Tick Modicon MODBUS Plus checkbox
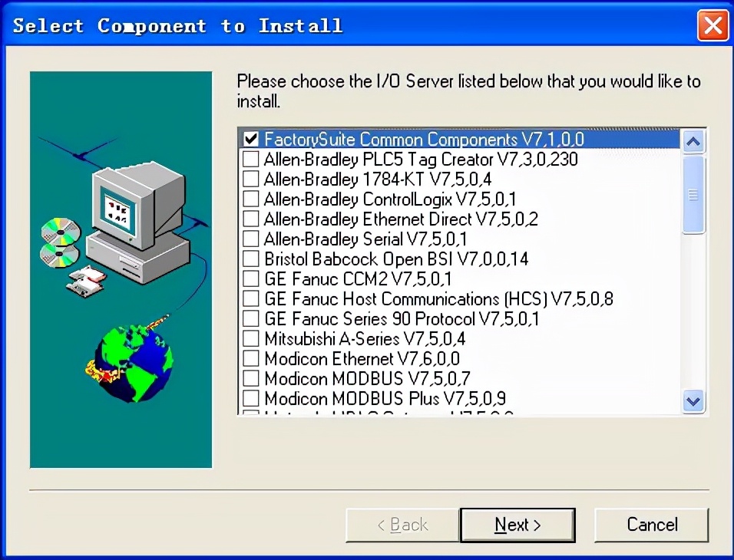The image size is (734, 560). [251, 398]
